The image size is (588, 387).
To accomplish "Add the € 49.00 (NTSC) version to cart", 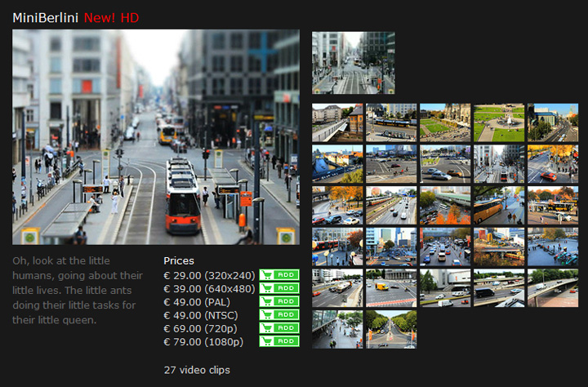I will coord(279,314).
